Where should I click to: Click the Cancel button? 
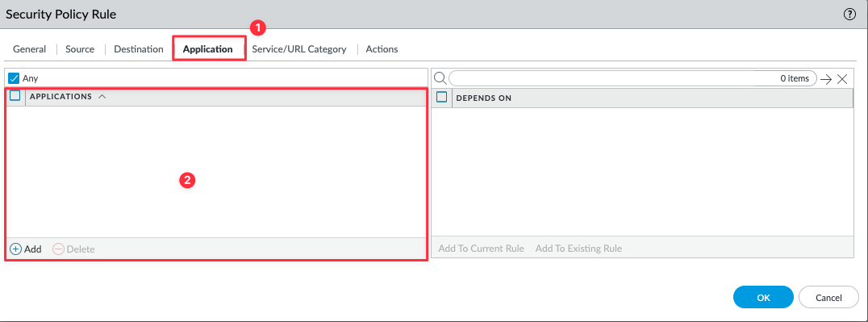pos(828,298)
